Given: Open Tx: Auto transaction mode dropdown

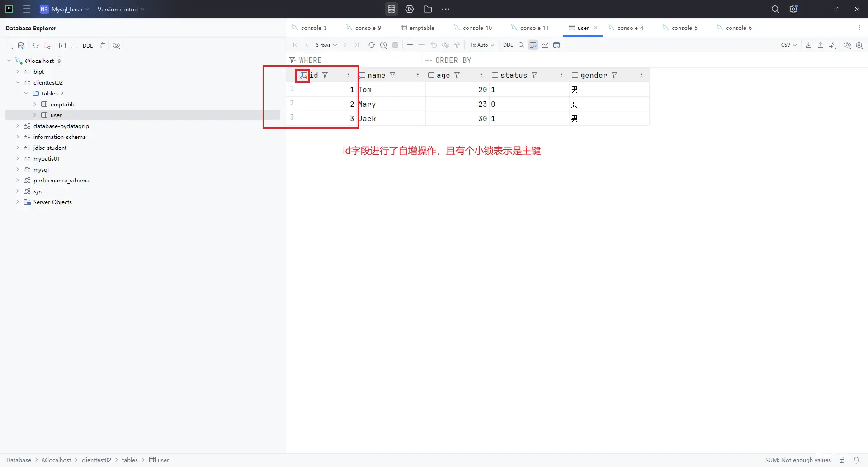Looking at the screenshot, I should point(482,45).
